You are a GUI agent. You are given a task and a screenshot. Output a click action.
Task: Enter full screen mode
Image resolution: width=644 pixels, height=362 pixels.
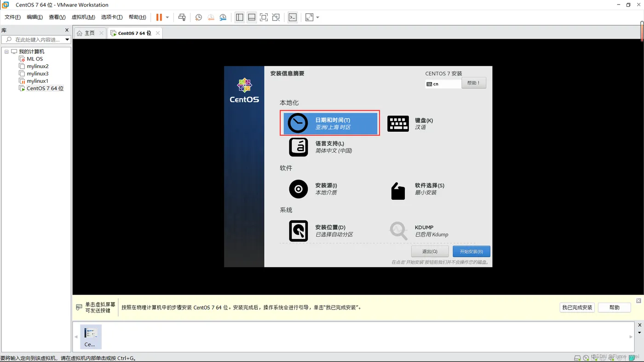coord(264,17)
